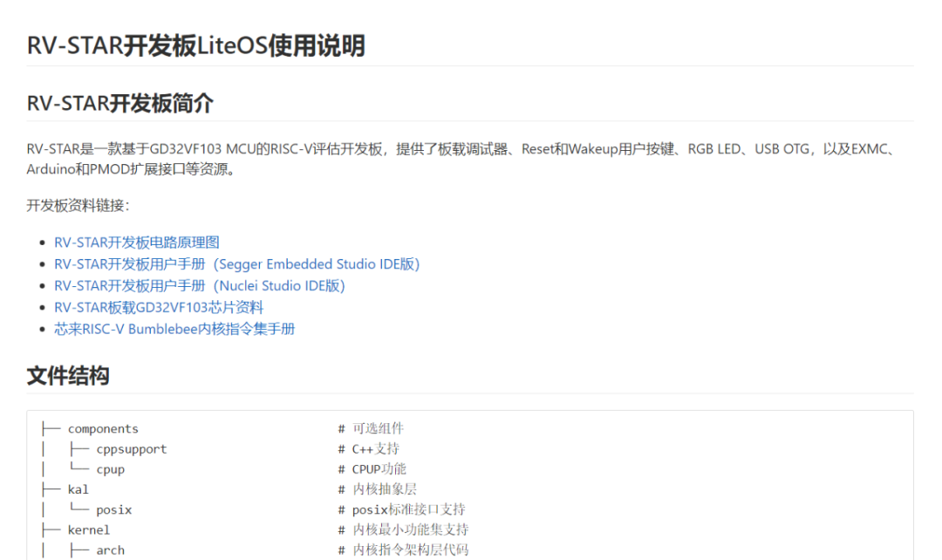
Task: Click the posix entry in the file tree
Action: pos(113,509)
